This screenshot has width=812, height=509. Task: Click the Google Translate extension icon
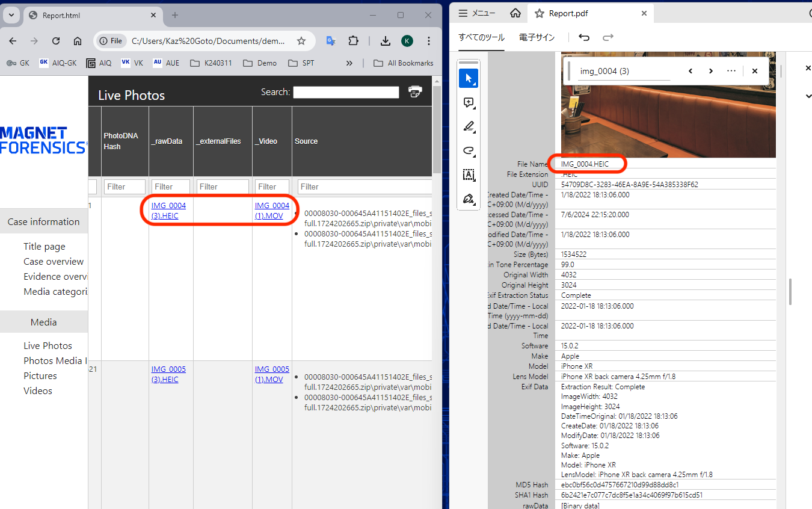330,40
